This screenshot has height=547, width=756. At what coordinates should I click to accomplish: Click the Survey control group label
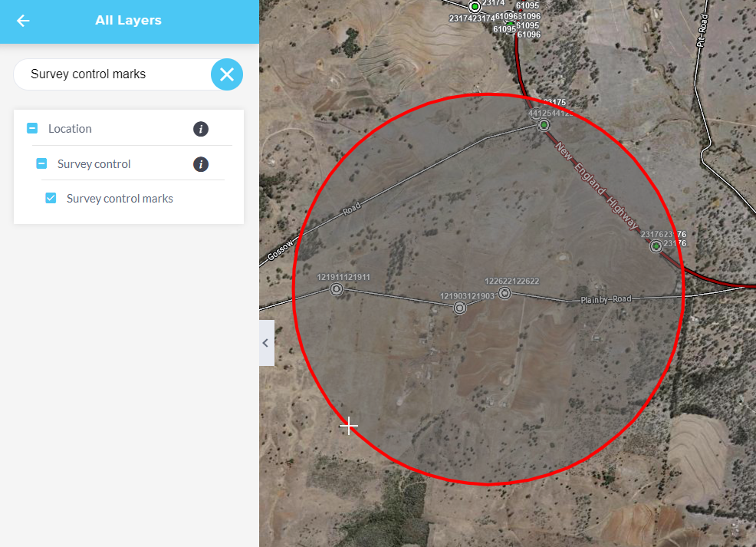point(94,164)
